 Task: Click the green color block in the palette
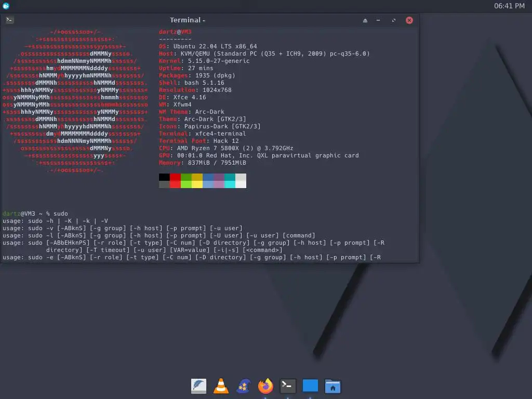tap(187, 177)
